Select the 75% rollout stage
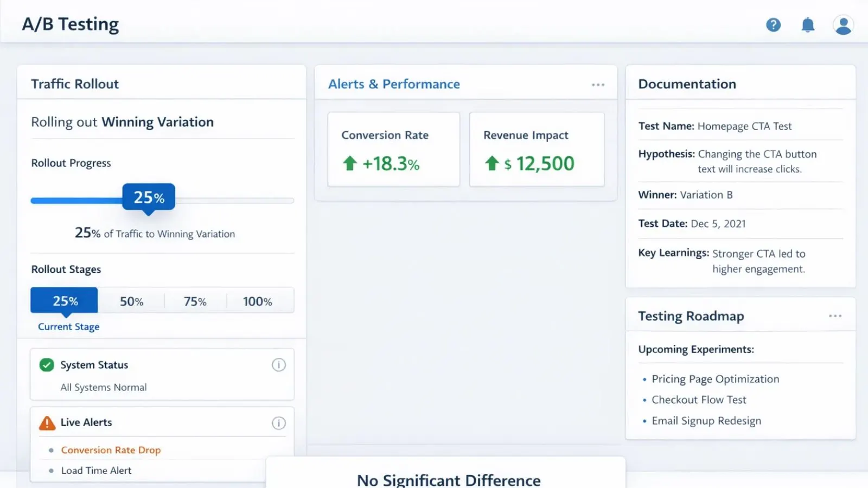Viewport: 868px width, 488px height. pos(195,301)
